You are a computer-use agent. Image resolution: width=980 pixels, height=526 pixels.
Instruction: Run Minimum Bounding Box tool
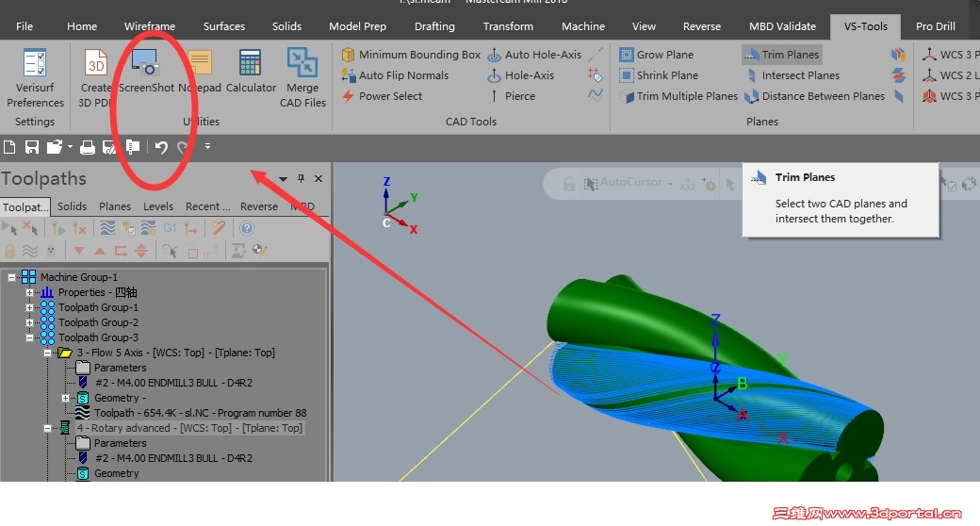[411, 55]
